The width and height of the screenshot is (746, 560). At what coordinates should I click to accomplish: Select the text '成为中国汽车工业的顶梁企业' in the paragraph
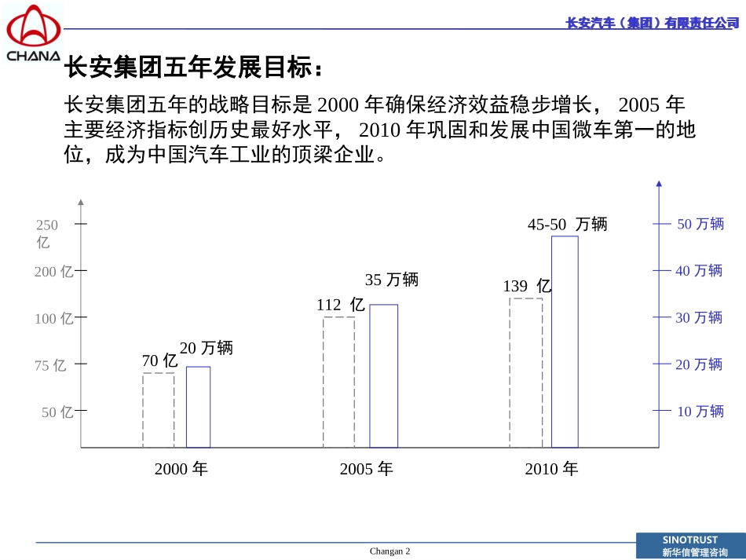240,154
